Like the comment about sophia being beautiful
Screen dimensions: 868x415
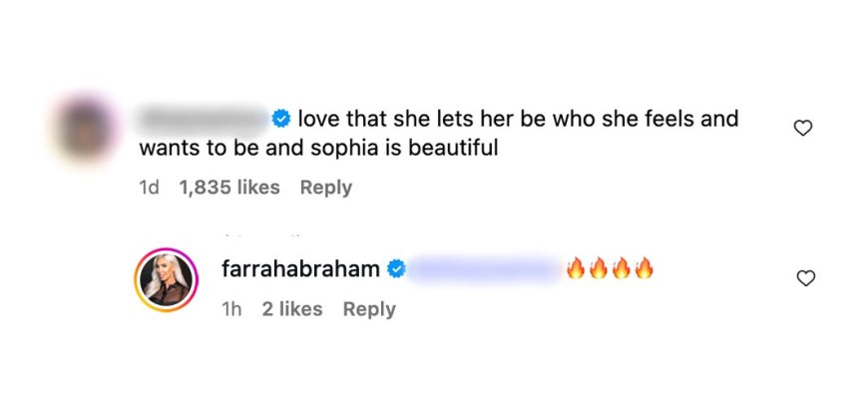point(803,128)
